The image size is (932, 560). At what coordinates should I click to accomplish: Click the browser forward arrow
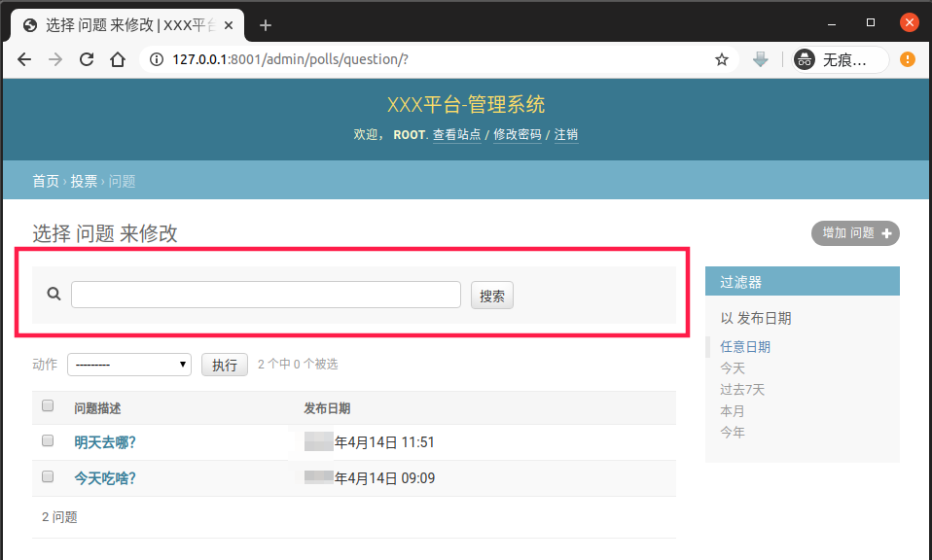55,59
